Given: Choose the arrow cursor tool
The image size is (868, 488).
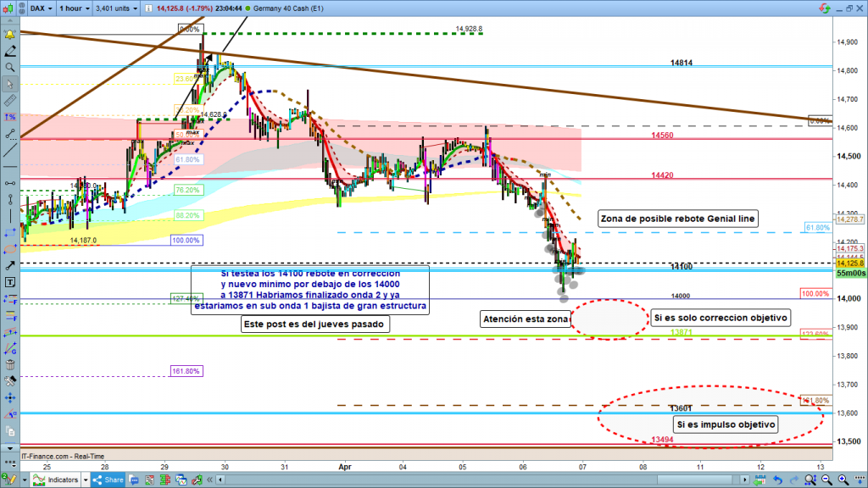Looking at the screenshot, I should [9, 84].
